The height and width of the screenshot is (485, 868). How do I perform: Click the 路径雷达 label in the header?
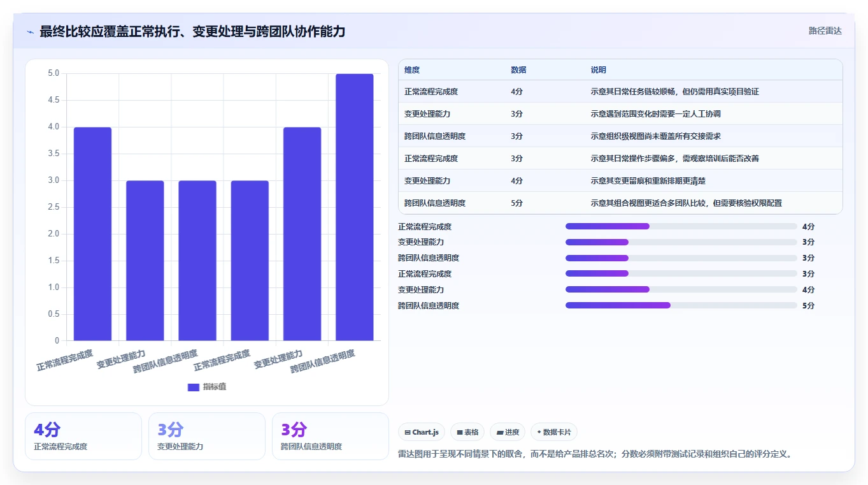coord(825,31)
